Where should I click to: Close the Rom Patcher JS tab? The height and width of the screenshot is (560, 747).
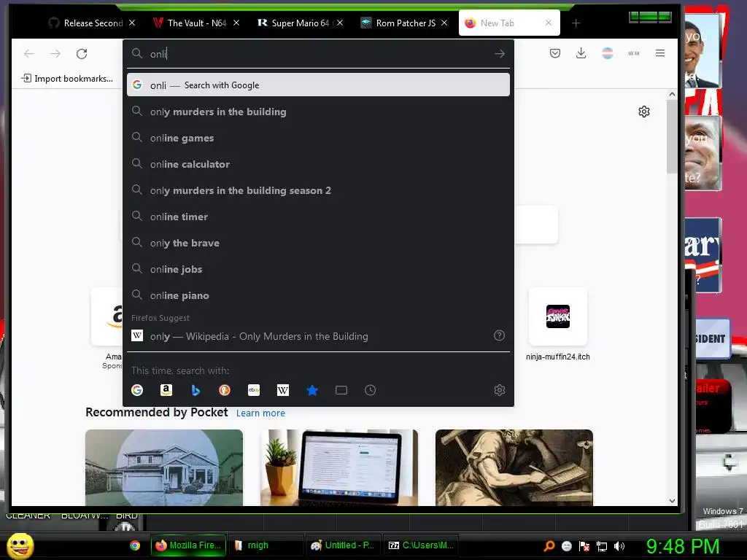[x=444, y=23]
